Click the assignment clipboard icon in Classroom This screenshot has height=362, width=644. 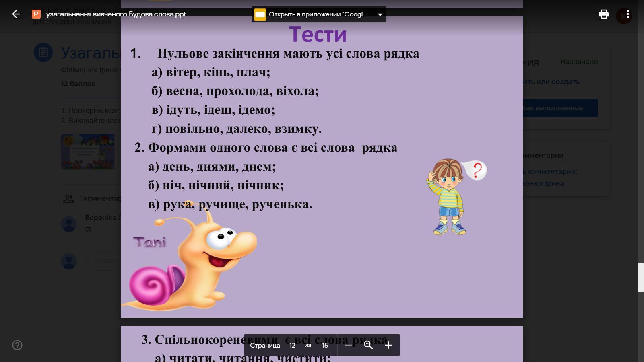43,52
